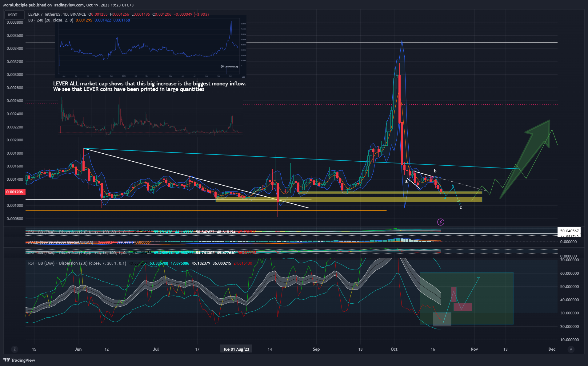Click the 0.002000 price axis label
This screenshot has width=588, height=366.
click(15, 140)
